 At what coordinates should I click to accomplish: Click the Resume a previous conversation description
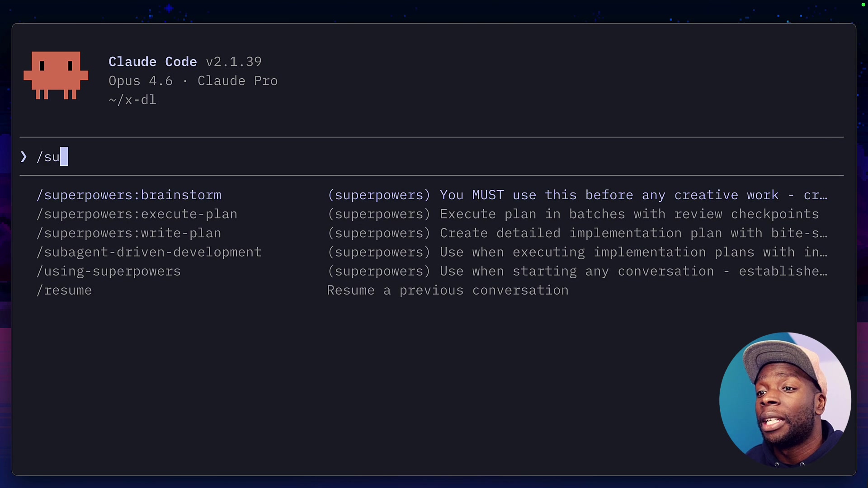coord(448,291)
